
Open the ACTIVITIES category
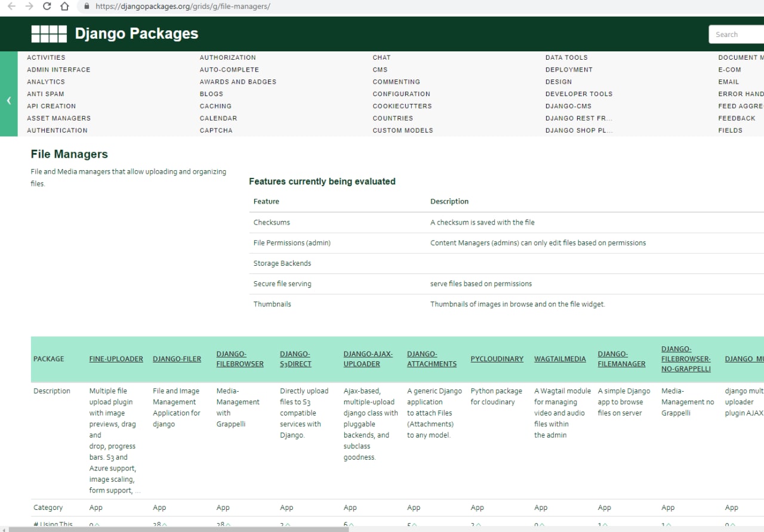46,57
